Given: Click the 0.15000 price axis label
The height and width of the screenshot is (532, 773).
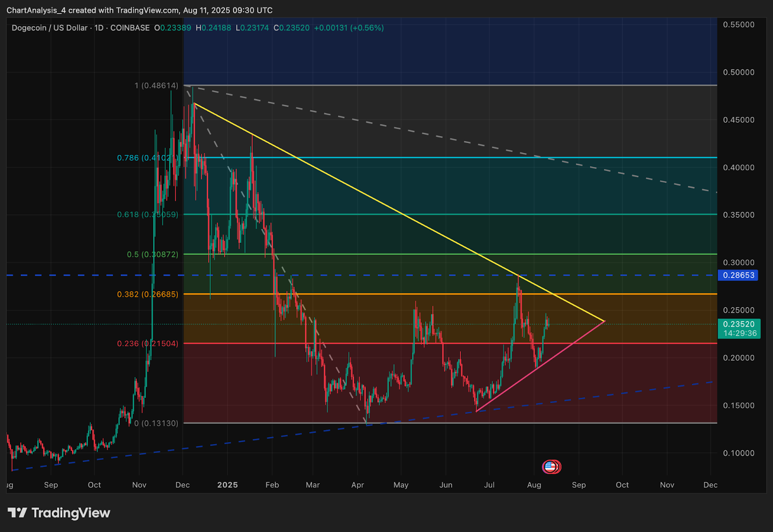Looking at the screenshot, I should 739,406.
